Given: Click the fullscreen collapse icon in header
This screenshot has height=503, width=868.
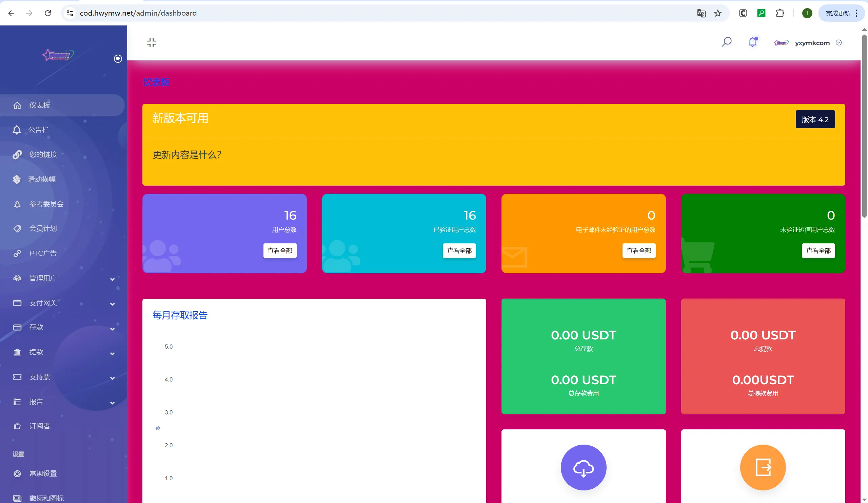Looking at the screenshot, I should [151, 42].
